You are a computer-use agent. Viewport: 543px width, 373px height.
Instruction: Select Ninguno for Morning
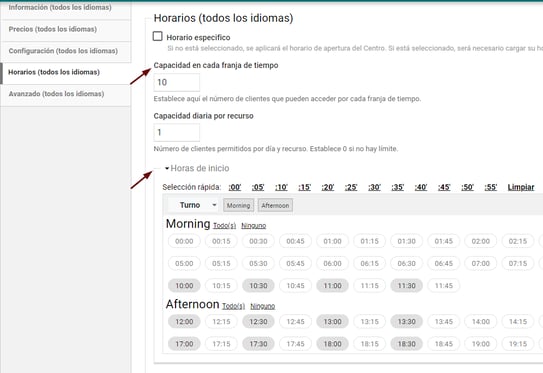pos(253,225)
